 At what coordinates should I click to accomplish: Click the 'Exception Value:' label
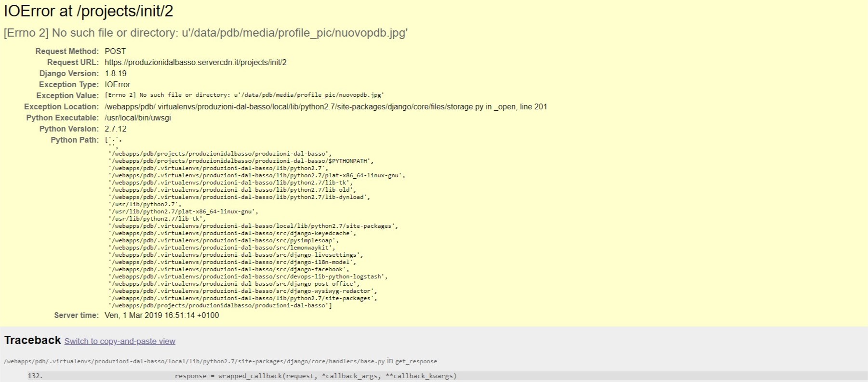tap(67, 95)
